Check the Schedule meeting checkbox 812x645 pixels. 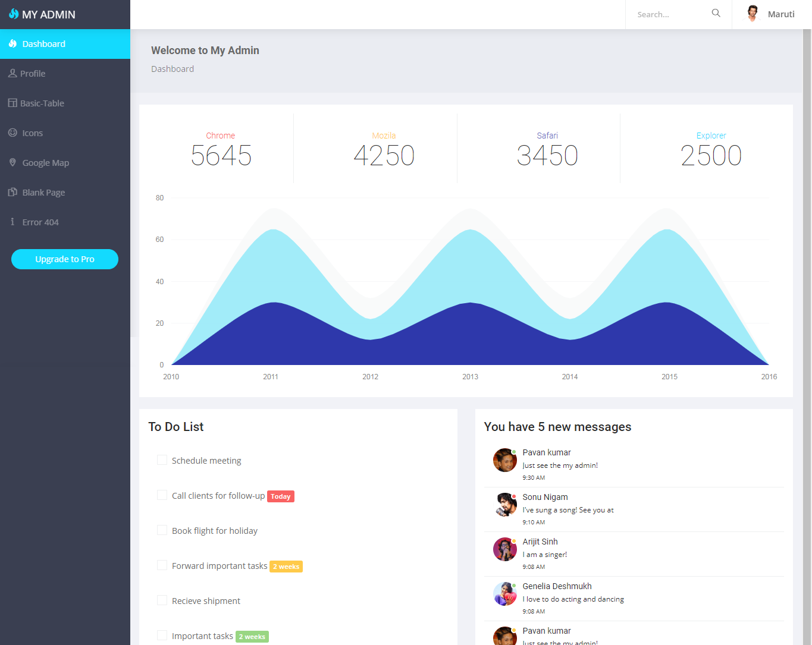pyautogui.click(x=162, y=460)
